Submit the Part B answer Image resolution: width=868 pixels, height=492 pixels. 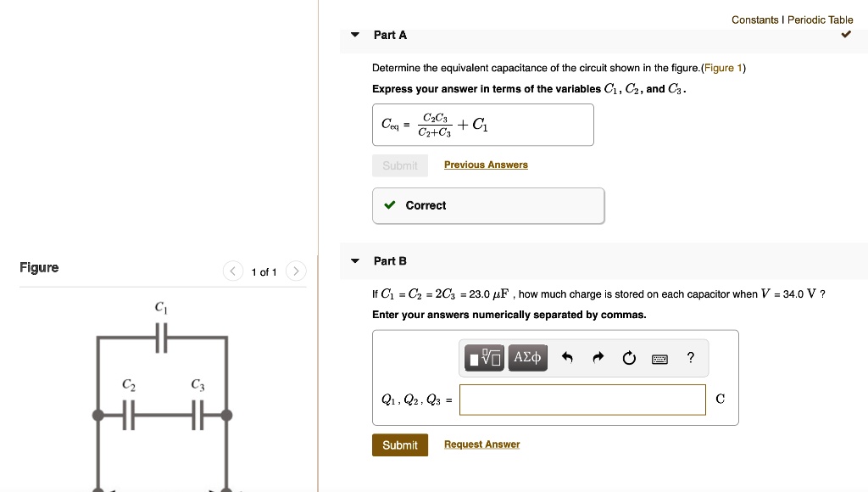click(399, 444)
